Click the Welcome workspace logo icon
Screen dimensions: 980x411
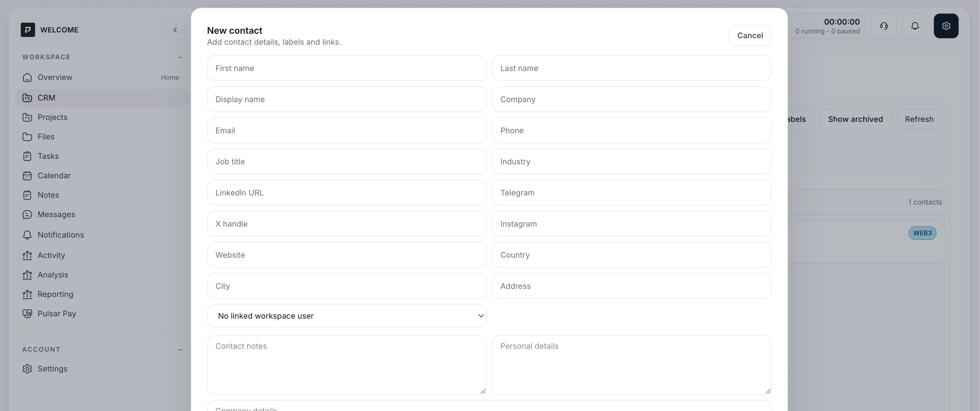[28, 29]
